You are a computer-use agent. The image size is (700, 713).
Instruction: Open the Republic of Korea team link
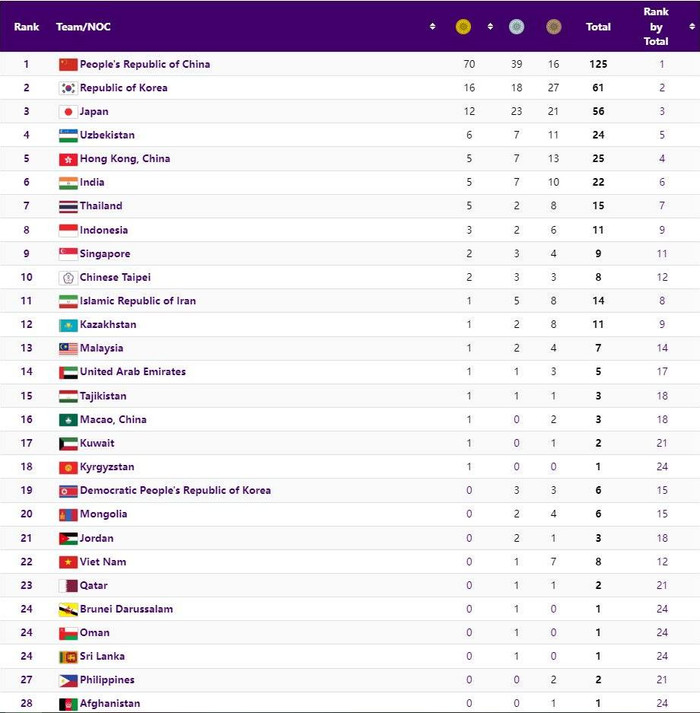click(124, 88)
